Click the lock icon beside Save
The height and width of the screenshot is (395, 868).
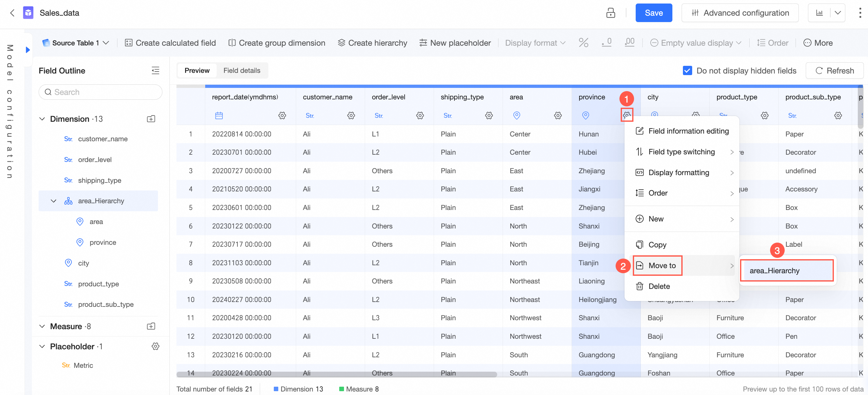610,13
